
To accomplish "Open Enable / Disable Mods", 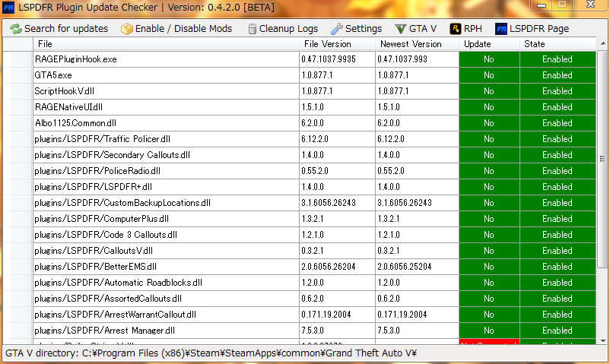I will pos(176,29).
